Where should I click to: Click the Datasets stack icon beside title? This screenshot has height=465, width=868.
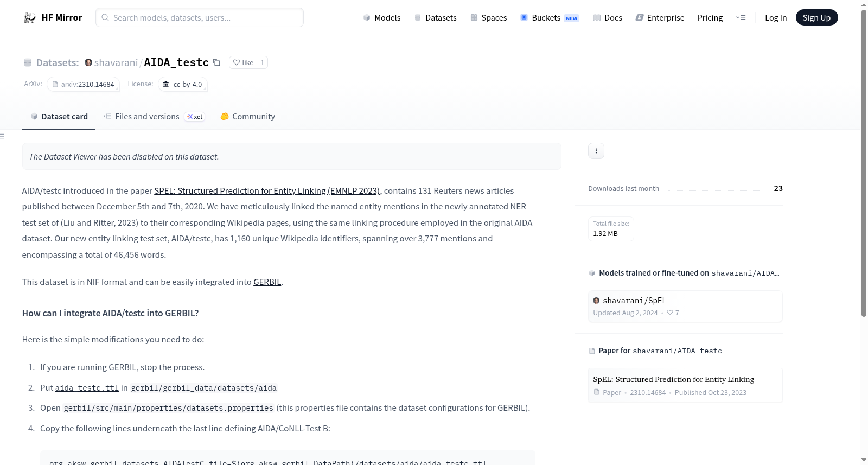click(28, 63)
